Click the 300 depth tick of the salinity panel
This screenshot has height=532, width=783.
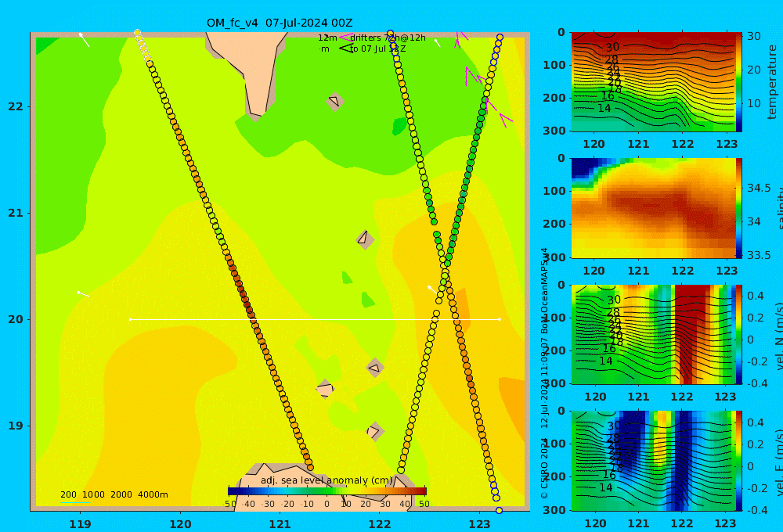tap(554, 257)
